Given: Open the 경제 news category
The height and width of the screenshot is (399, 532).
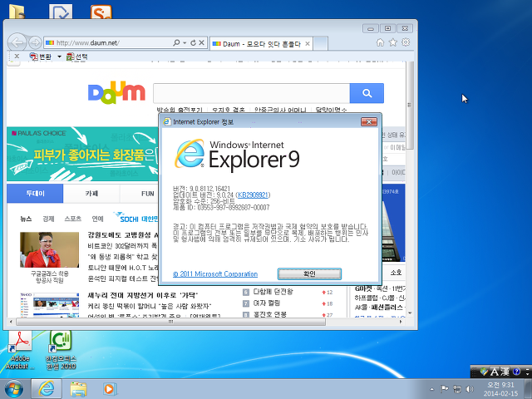Looking at the screenshot, I should 48,219.
